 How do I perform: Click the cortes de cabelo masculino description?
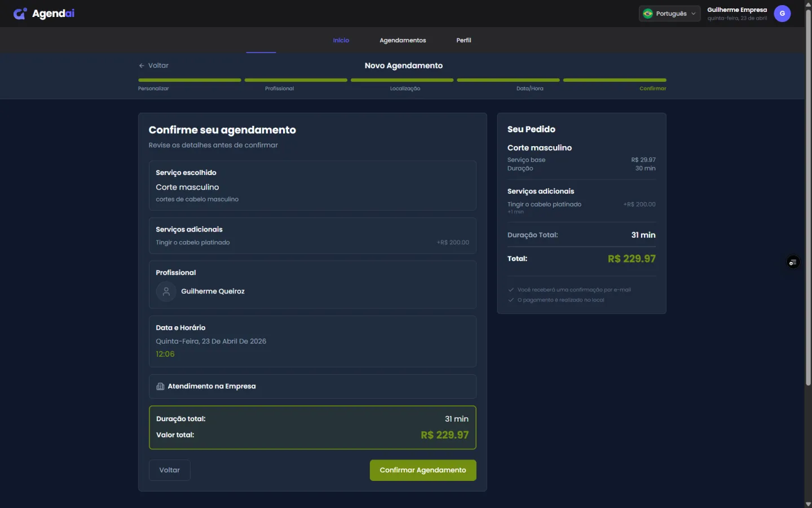(197, 199)
